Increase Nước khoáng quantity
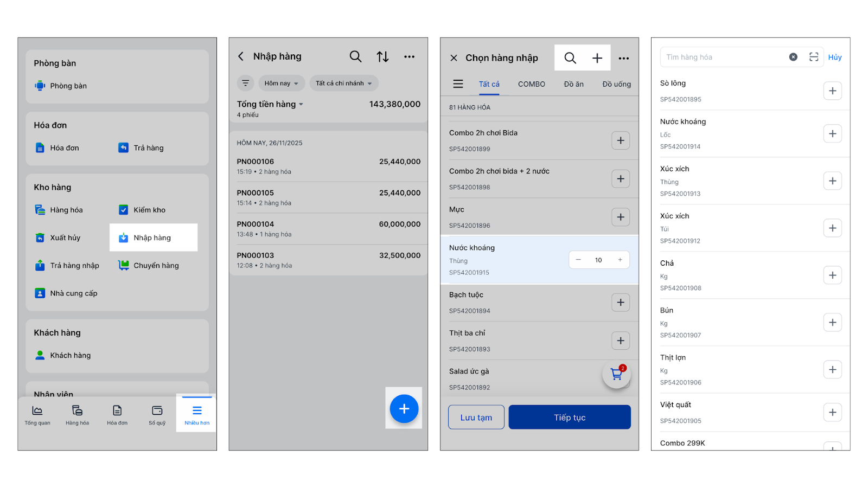This screenshot has width=868, height=488. (x=620, y=260)
